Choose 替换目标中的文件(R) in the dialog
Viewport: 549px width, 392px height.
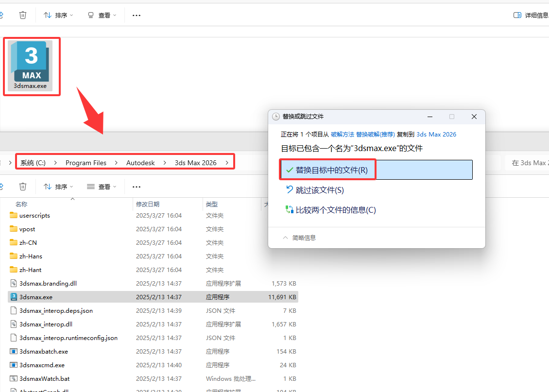coord(377,170)
